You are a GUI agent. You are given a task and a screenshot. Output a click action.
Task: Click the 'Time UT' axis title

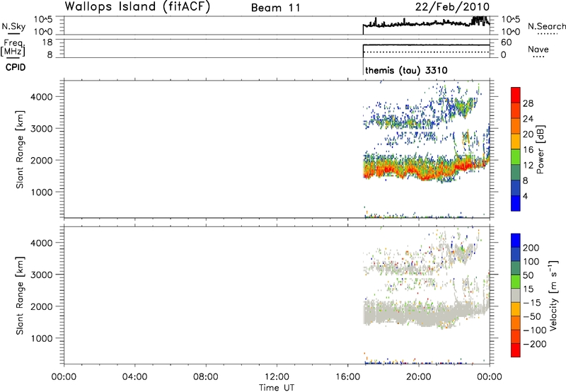(277, 388)
